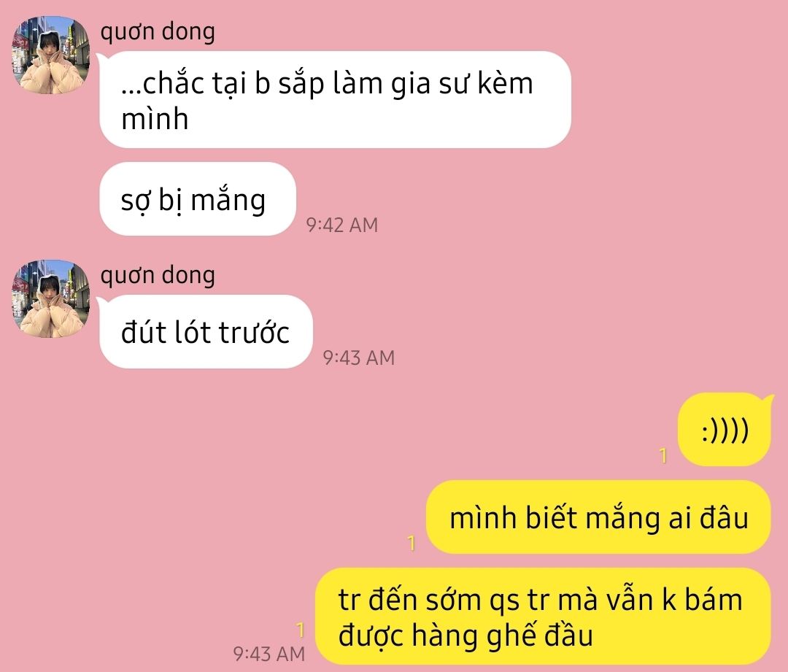The width and height of the screenshot is (788, 672).
Task: Open the second quơn dong profile avatar
Action: [x=50, y=298]
